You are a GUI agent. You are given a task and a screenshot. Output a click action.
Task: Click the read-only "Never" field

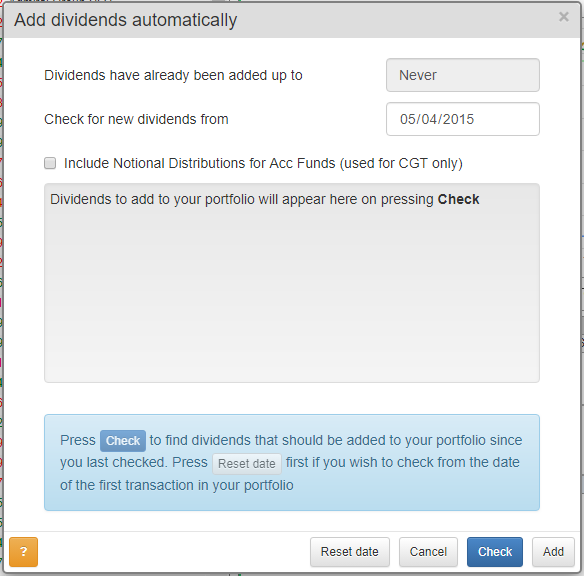coord(463,75)
